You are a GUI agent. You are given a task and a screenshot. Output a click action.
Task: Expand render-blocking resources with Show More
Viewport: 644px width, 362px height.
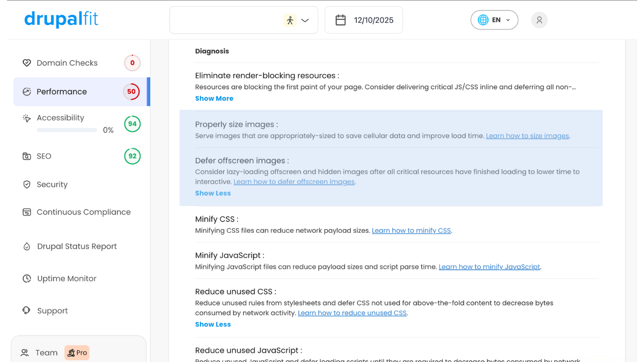pos(214,99)
